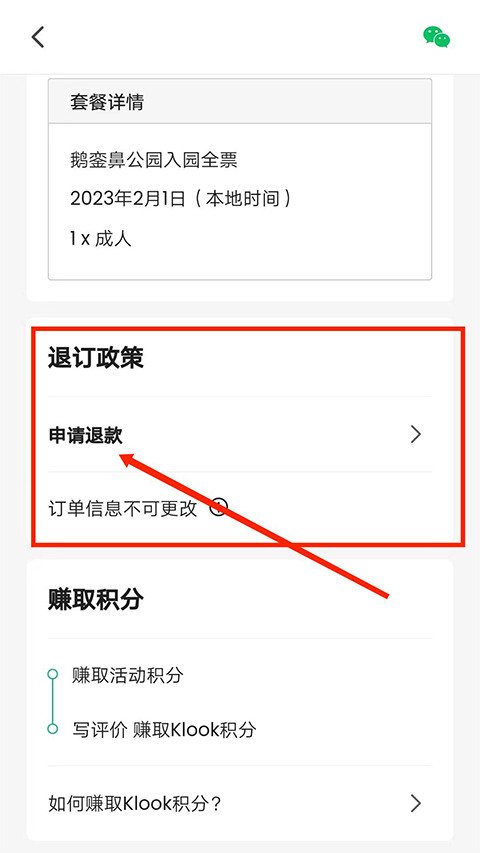480x853 pixels.
Task: Select the green circle beside 写评价
Action: 52,729
